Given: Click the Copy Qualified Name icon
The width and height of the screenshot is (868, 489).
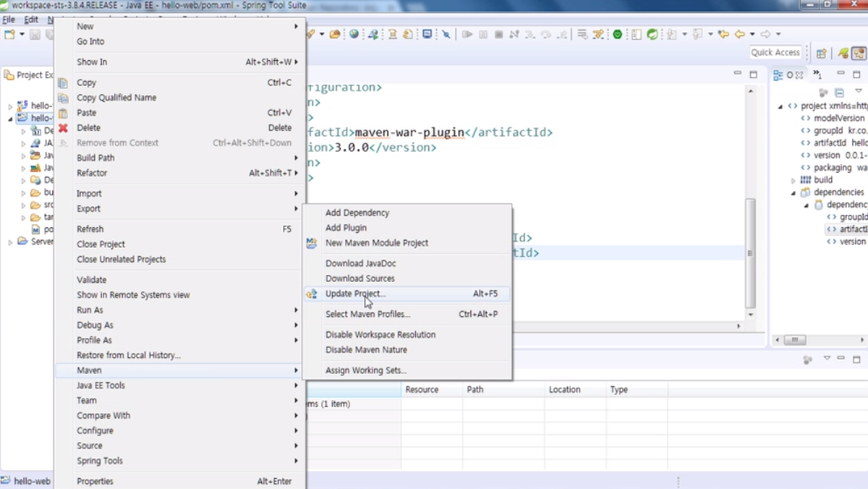Looking at the screenshot, I should click(63, 98).
